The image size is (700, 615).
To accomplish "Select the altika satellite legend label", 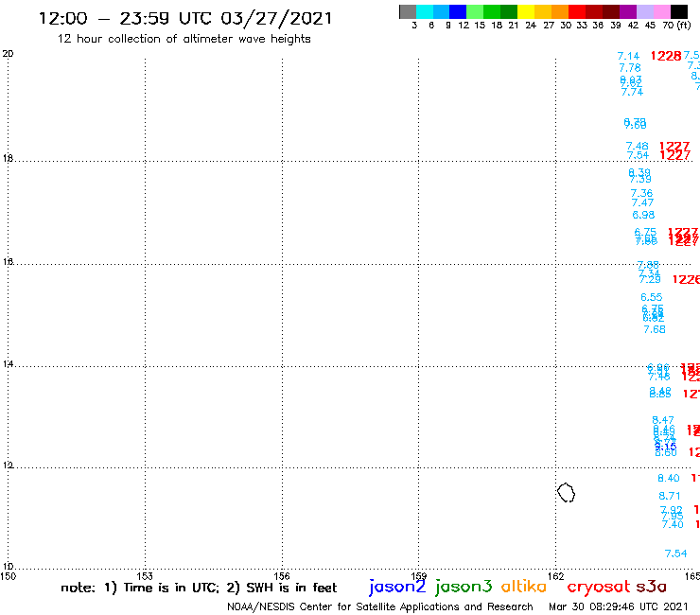I will coord(523,587).
